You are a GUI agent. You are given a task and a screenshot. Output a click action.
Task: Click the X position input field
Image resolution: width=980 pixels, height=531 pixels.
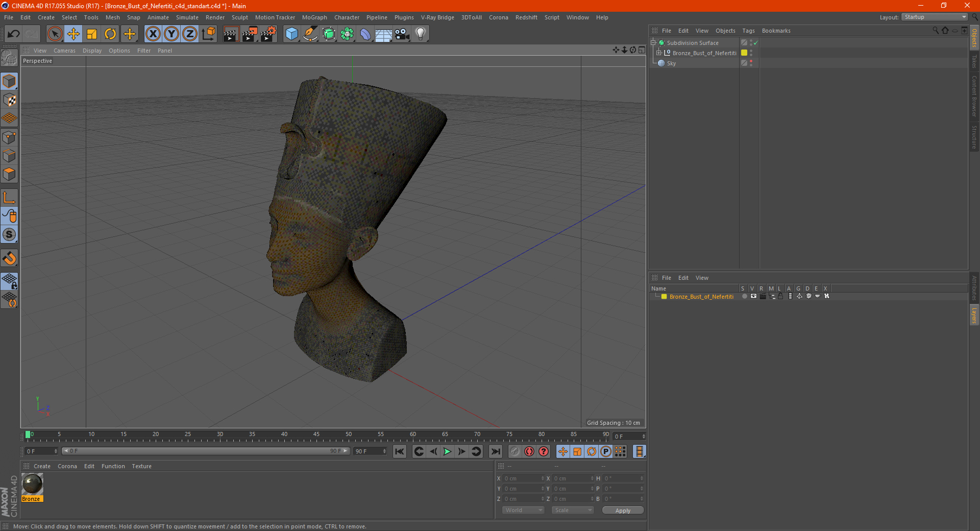[x=524, y=478]
